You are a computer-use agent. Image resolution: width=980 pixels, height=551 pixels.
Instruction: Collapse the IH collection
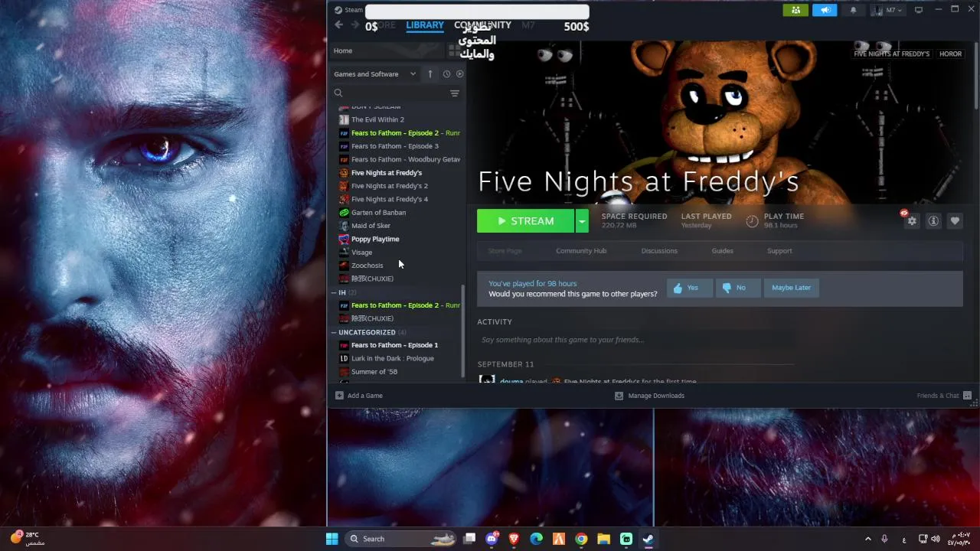pyautogui.click(x=334, y=292)
